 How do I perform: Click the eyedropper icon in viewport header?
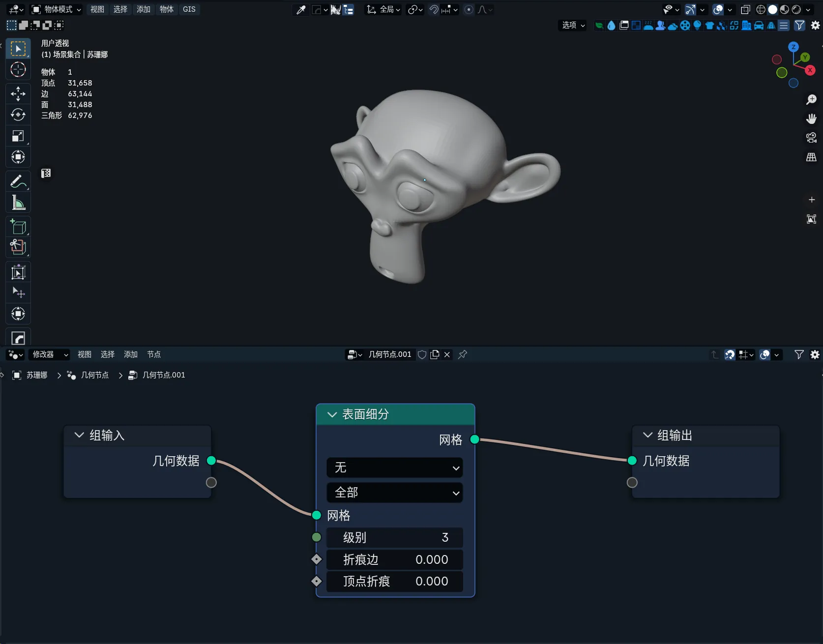point(300,9)
